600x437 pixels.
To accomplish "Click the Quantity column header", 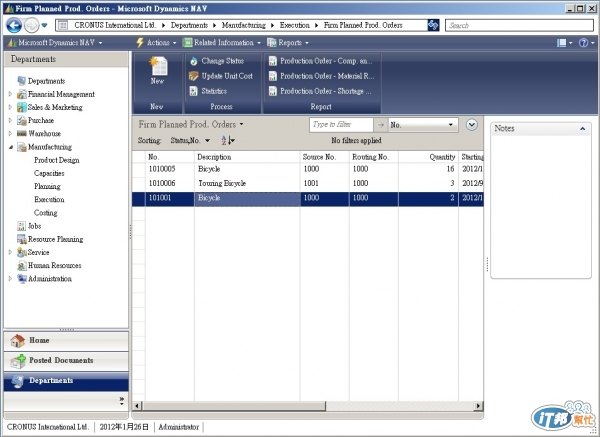I will 428,157.
